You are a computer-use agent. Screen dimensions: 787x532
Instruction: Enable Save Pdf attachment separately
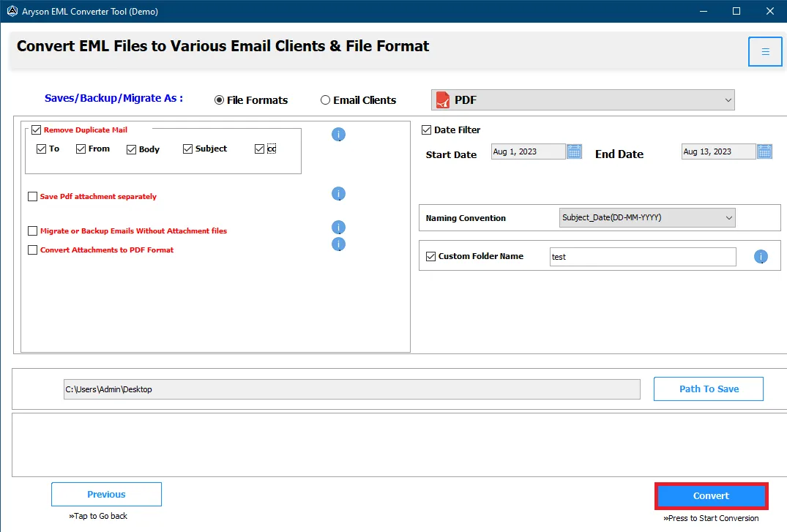[x=33, y=197]
